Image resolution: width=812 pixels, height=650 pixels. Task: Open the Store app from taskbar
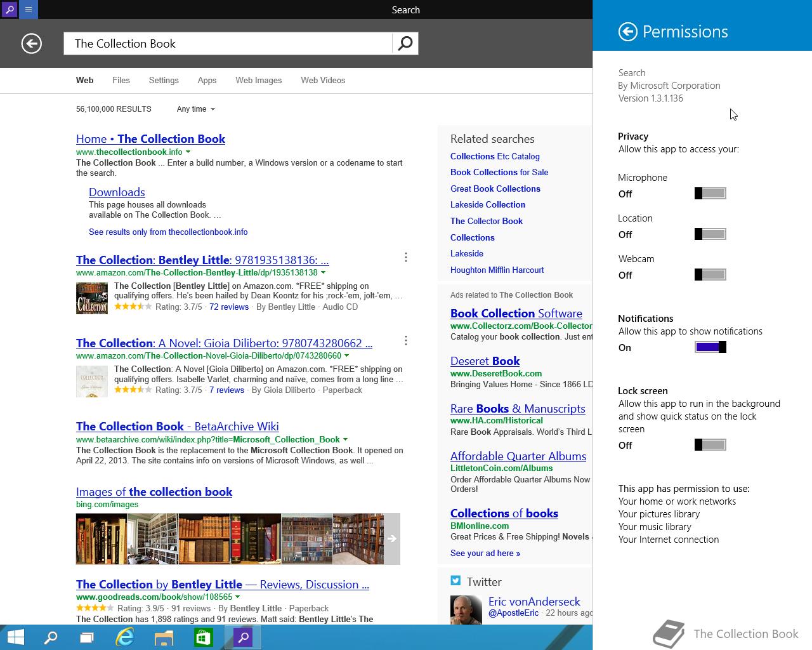point(203,637)
